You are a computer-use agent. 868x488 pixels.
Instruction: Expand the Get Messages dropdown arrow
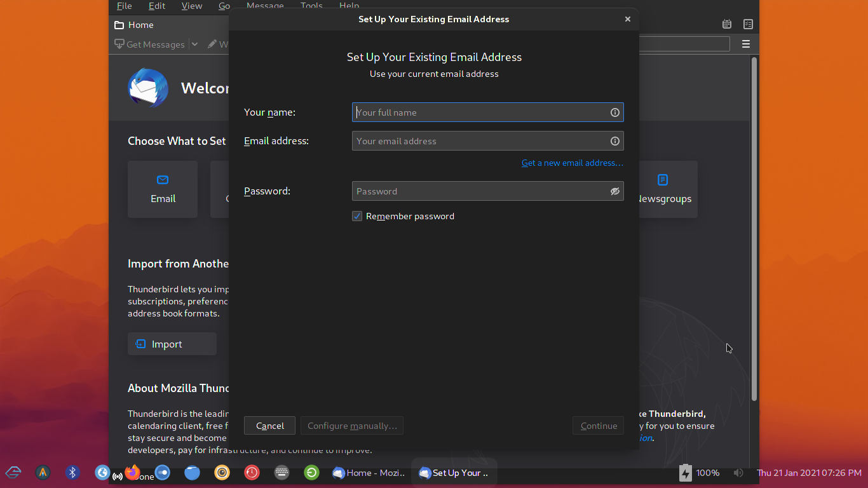(194, 44)
